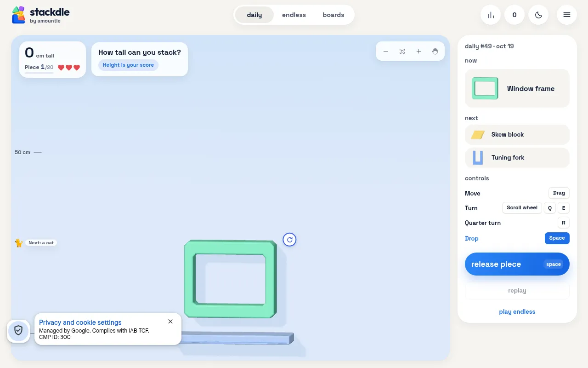Screen dimensions: 588x368
Task: Zoom out with the minus icon
Action: (x=386, y=52)
